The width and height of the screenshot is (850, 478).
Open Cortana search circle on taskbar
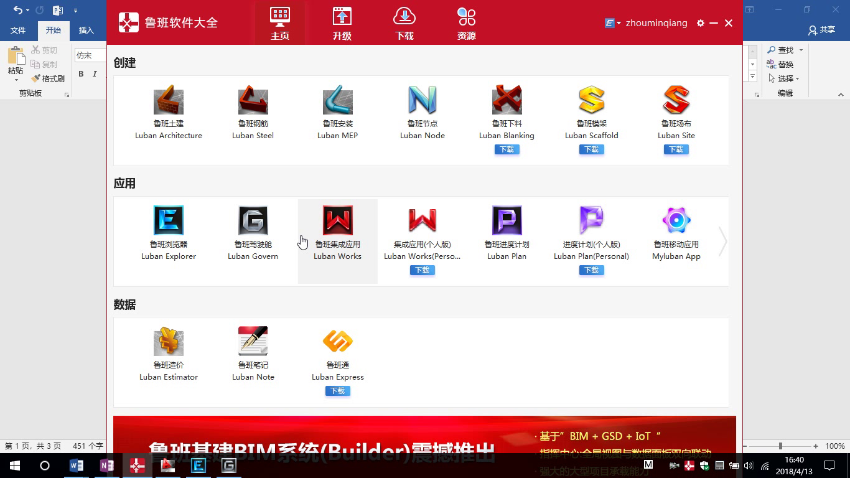[x=44, y=466]
